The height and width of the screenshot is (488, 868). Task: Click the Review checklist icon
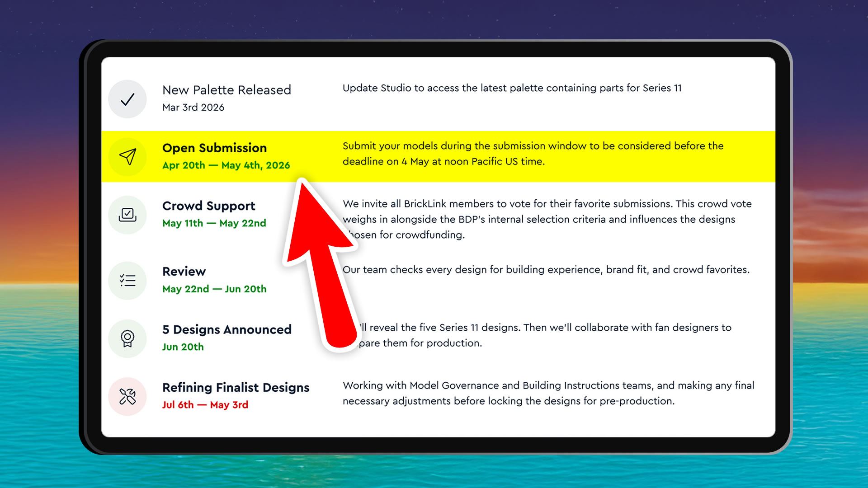click(x=127, y=281)
